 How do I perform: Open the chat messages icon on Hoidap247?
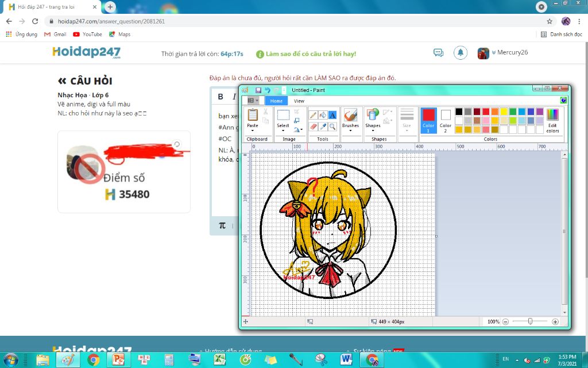[x=438, y=52]
